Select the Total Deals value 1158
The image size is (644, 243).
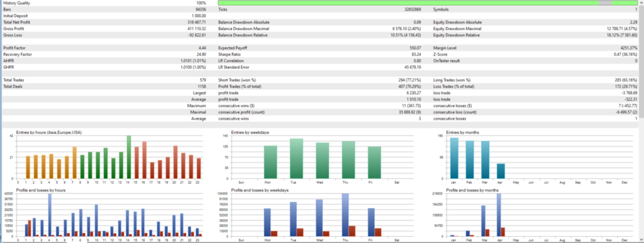point(202,87)
